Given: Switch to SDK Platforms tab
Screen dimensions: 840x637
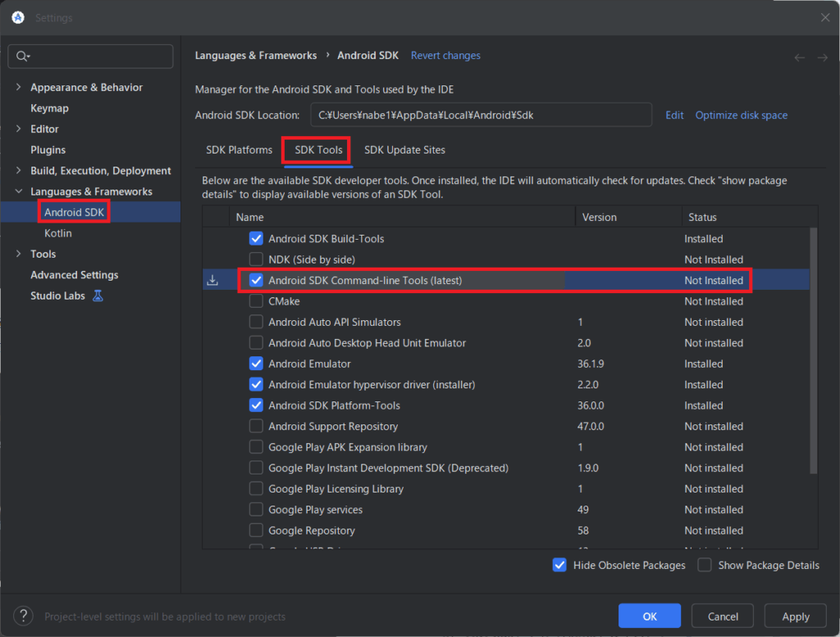Looking at the screenshot, I should pyautogui.click(x=239, y=150).
